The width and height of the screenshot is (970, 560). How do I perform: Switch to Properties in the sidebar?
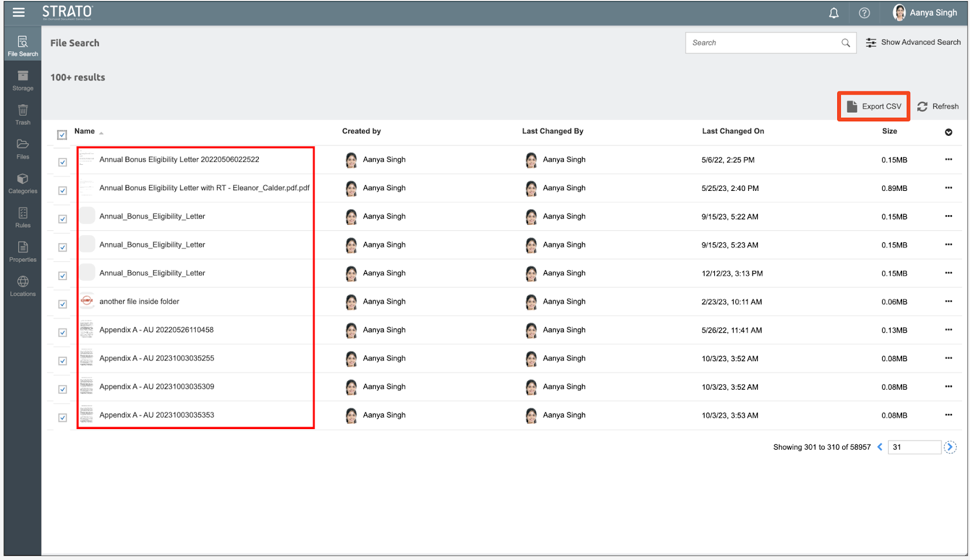[23, 252]
